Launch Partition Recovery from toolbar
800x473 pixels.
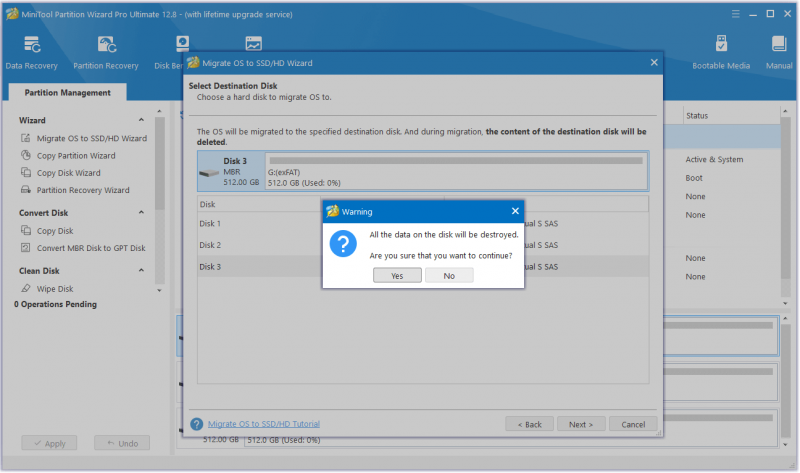coord(106,52)
